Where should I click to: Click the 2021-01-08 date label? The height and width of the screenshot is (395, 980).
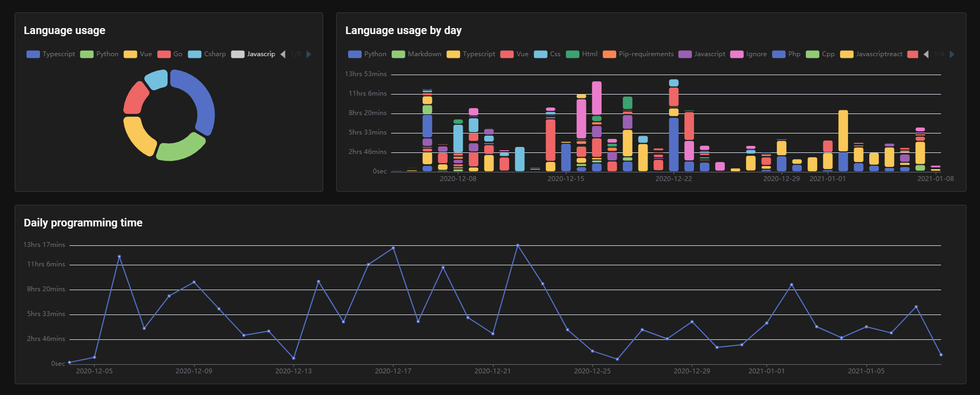pos(936,179)
